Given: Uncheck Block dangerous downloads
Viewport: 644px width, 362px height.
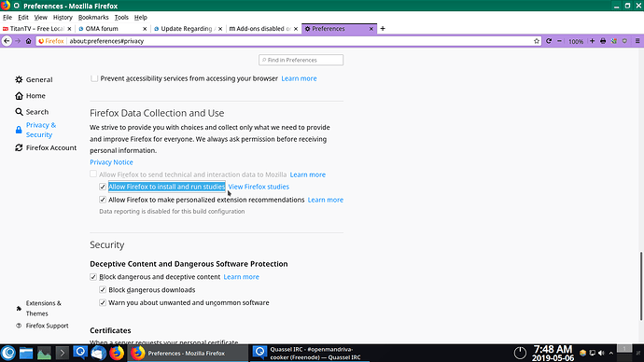Looking at the screenshot, I should (103, 290).
